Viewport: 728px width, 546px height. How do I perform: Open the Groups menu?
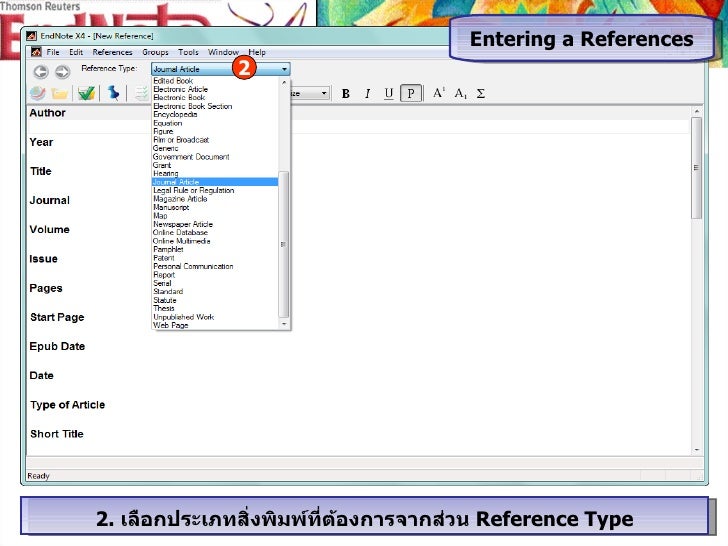[x=155, y=52]
